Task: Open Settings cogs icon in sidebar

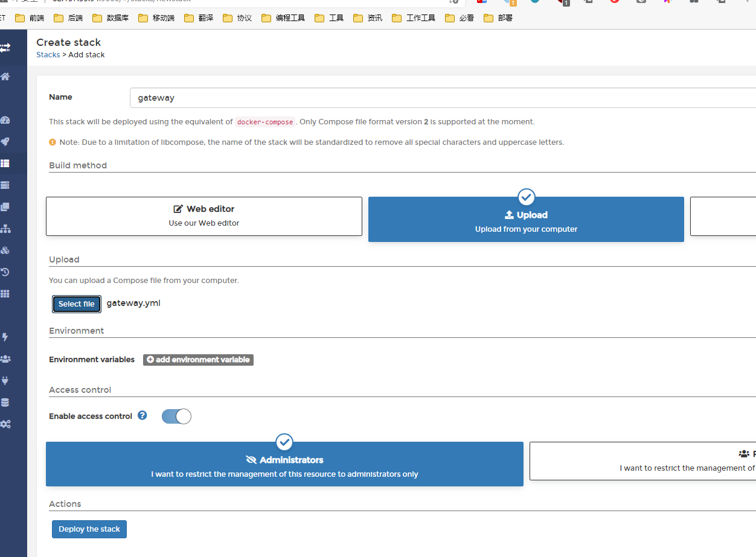Action: point(5,424)
